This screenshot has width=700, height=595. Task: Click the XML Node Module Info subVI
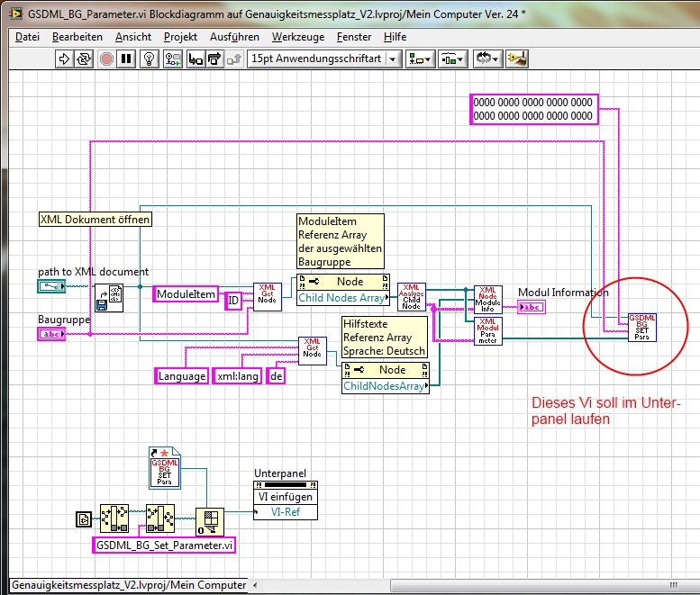pyautogui.click(x=488, y=299)
